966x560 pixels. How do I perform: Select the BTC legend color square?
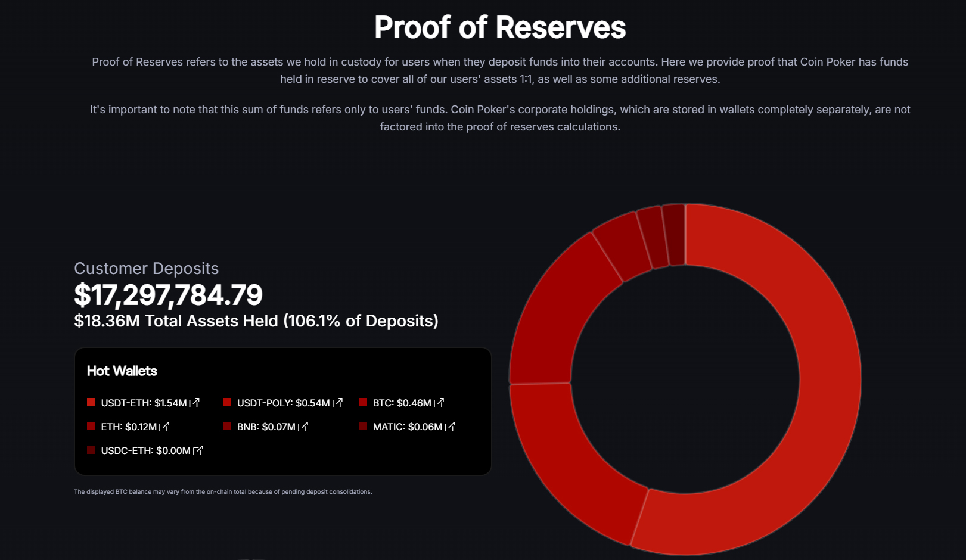point(363,402)
